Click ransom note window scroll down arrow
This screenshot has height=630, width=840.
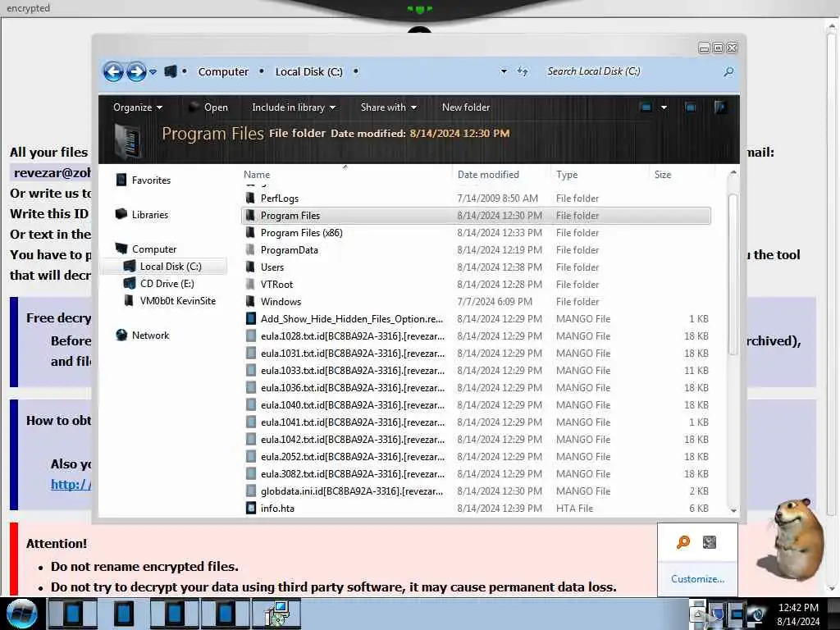(x=832, y=589)
